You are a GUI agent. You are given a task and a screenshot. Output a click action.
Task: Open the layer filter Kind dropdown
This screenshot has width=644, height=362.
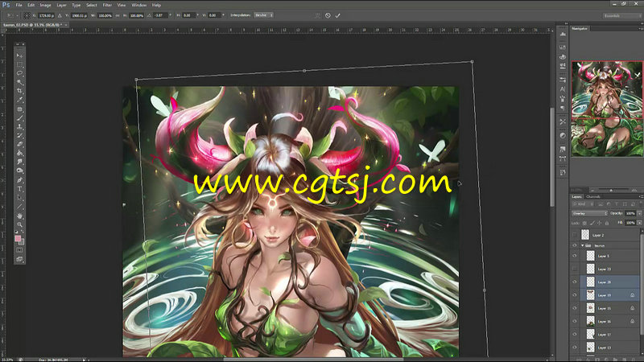[x=581, y=204]
